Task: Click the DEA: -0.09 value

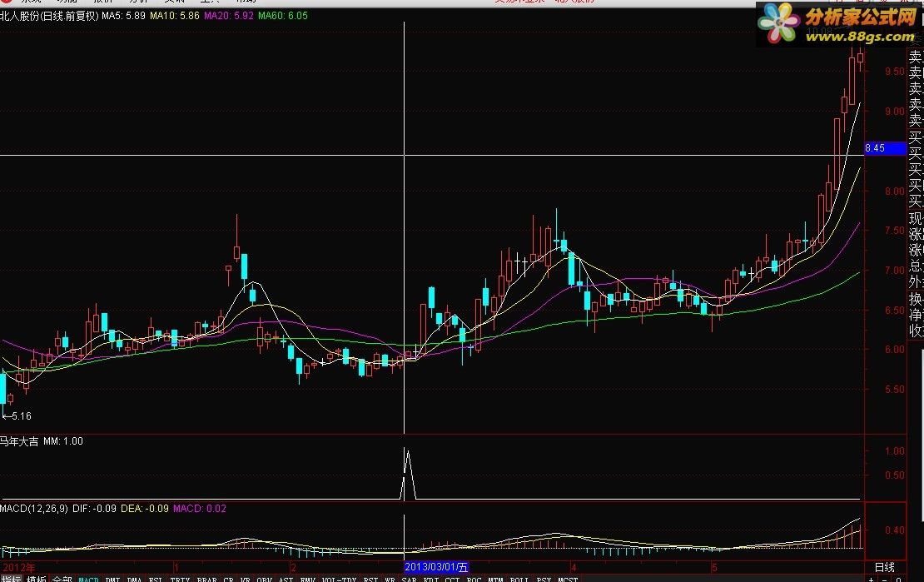Action: click(144, 508)
